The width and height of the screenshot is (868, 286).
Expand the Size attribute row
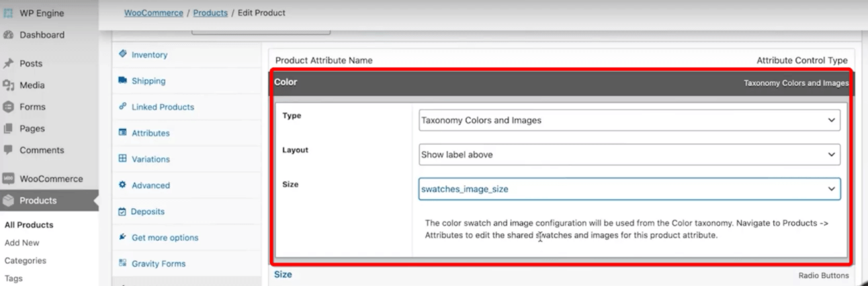[562, 275]
